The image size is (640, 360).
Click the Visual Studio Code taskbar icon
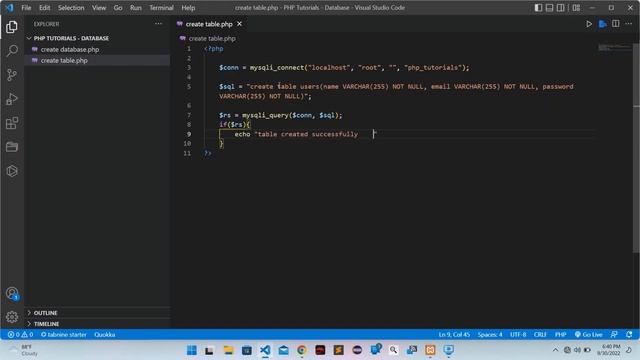[x=265, y=350]
